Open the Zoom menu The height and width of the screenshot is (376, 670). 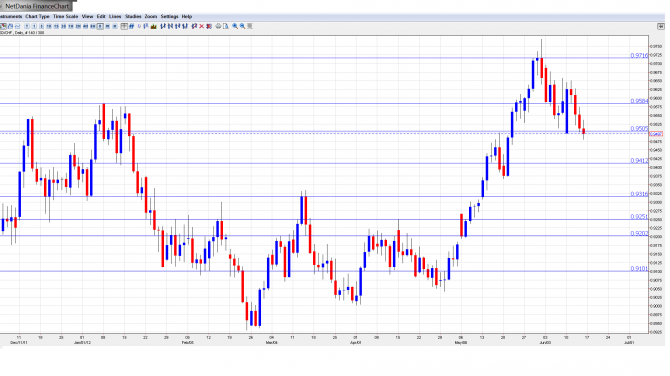(150, 16)
